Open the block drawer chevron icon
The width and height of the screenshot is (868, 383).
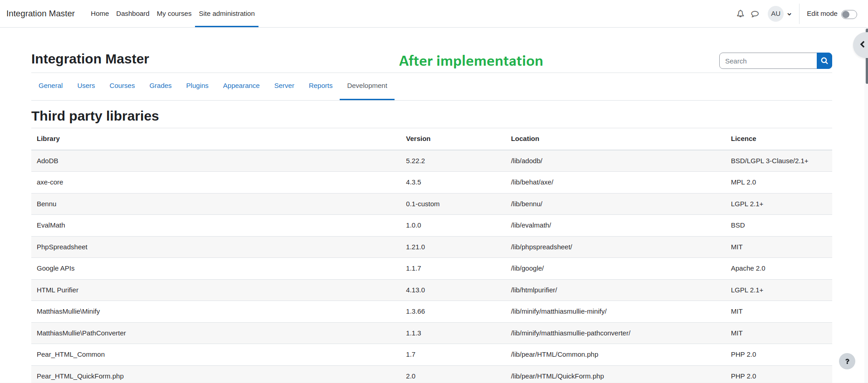pyautogui.click(x=862, y=44)
